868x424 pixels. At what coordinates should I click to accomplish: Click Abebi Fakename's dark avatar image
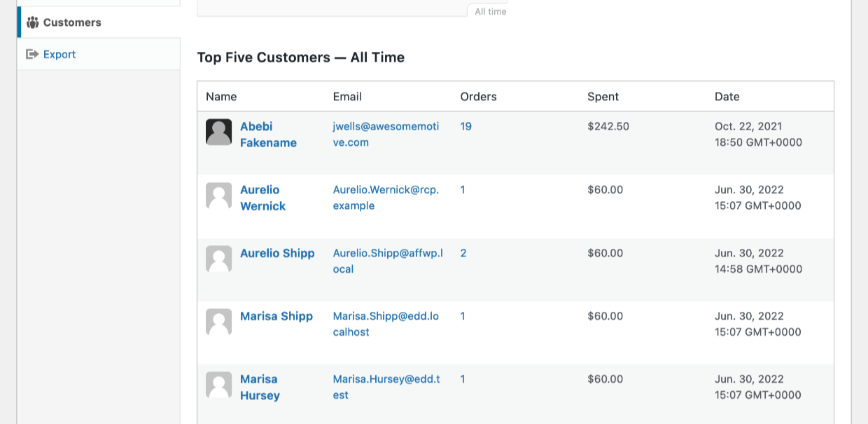[218, 132]
